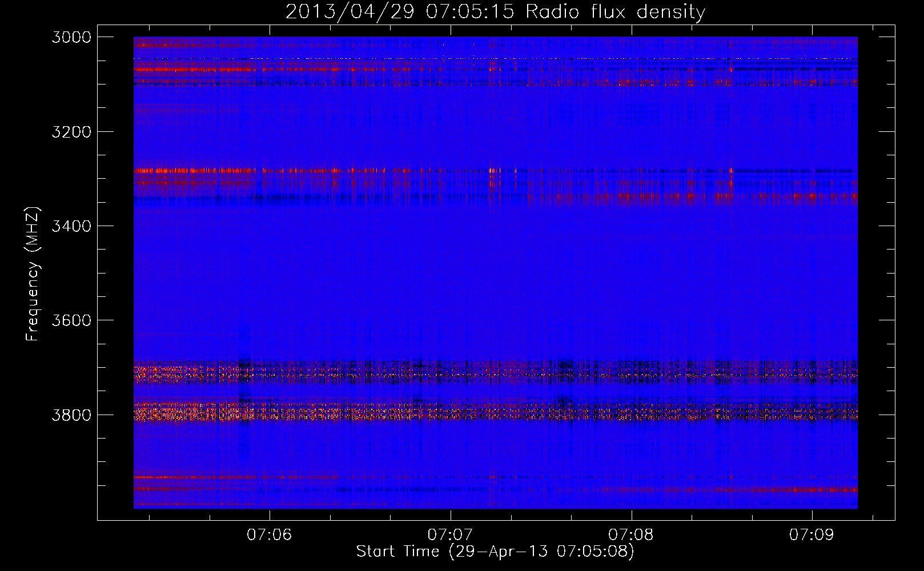
Task: Select the 3600 frequency tick label
Action: (71, 320)
